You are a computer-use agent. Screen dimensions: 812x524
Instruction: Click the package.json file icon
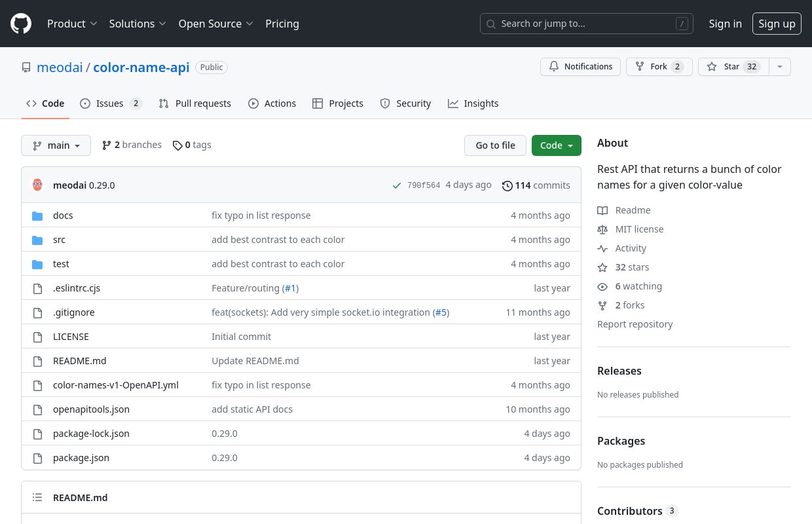click(x=37, y=458)
